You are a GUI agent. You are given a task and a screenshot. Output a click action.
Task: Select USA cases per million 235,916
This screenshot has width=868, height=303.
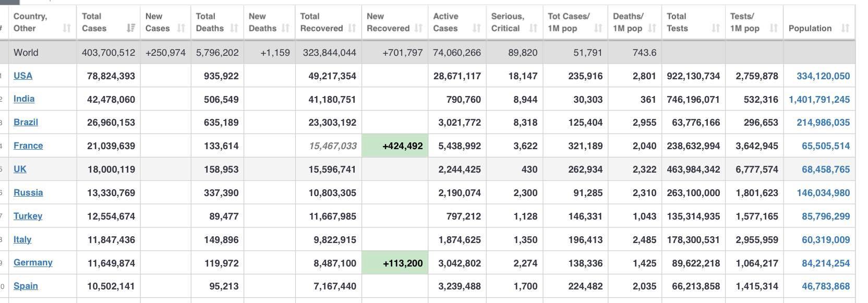point(585,76)
